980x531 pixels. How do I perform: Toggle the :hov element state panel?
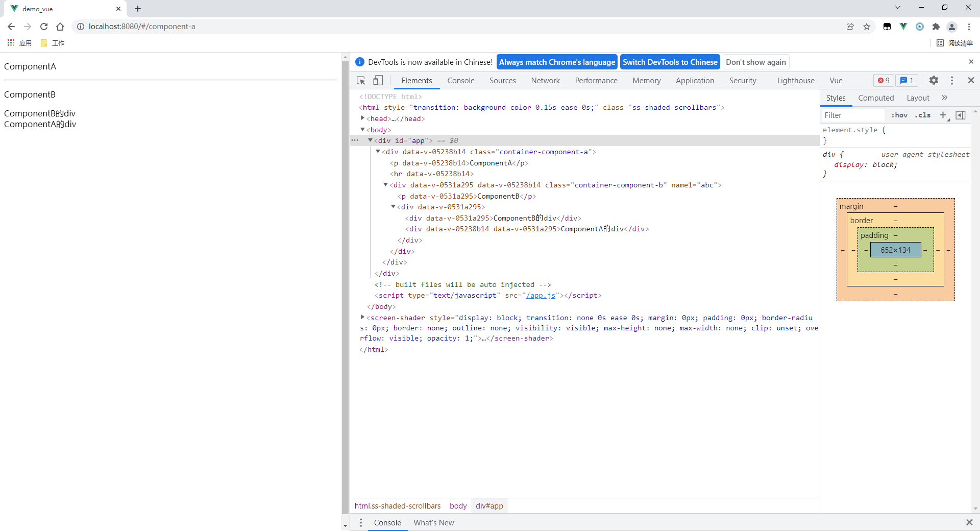[x=899, y=115]
